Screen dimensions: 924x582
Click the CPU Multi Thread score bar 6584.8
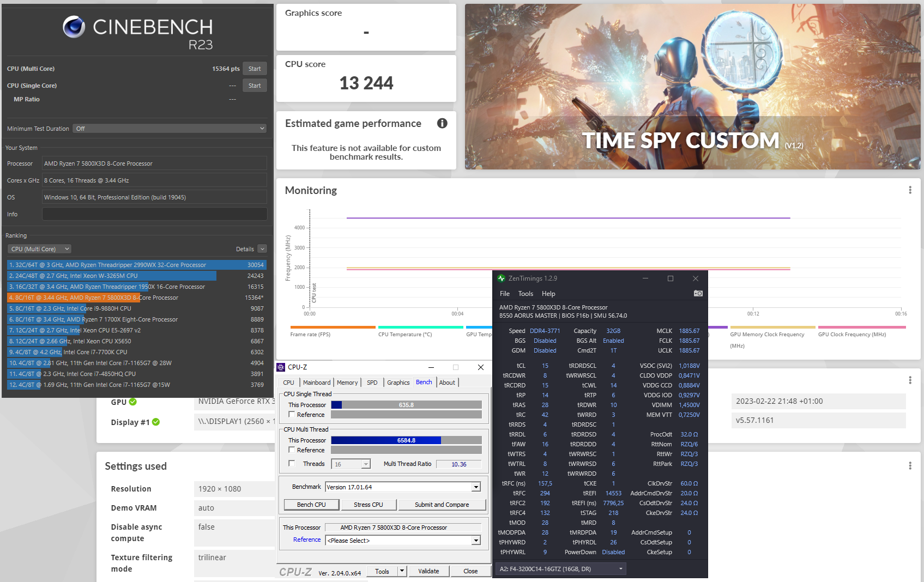point(406,440)
